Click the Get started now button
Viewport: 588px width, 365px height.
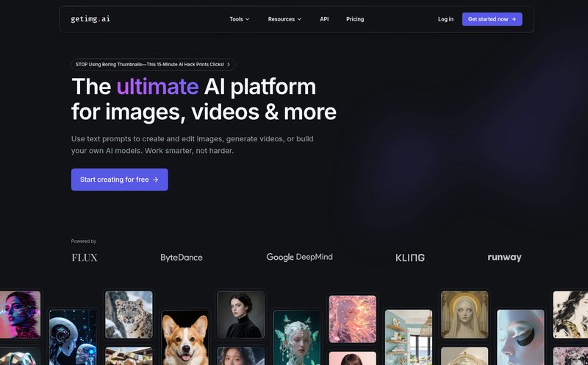pos(492,19)
